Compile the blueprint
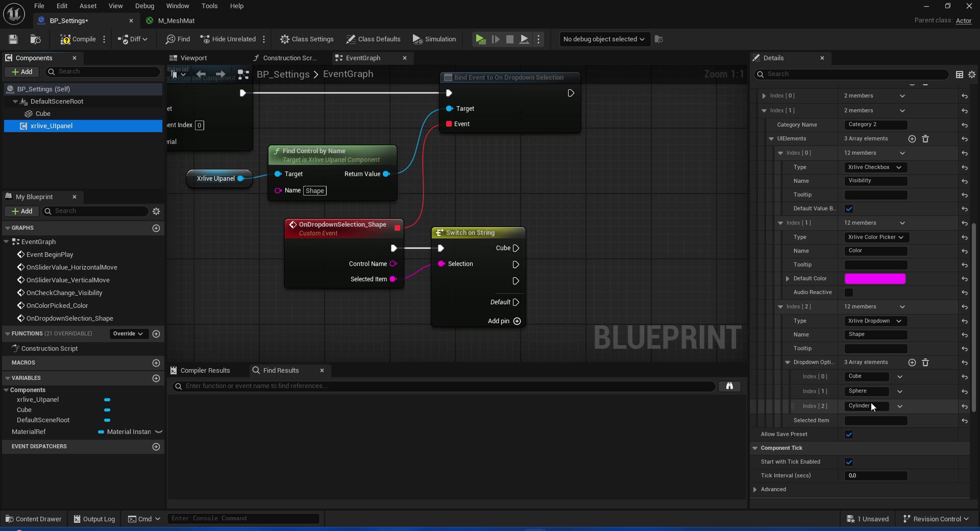The height and width of the screenshot is (531, 980). 78,39
